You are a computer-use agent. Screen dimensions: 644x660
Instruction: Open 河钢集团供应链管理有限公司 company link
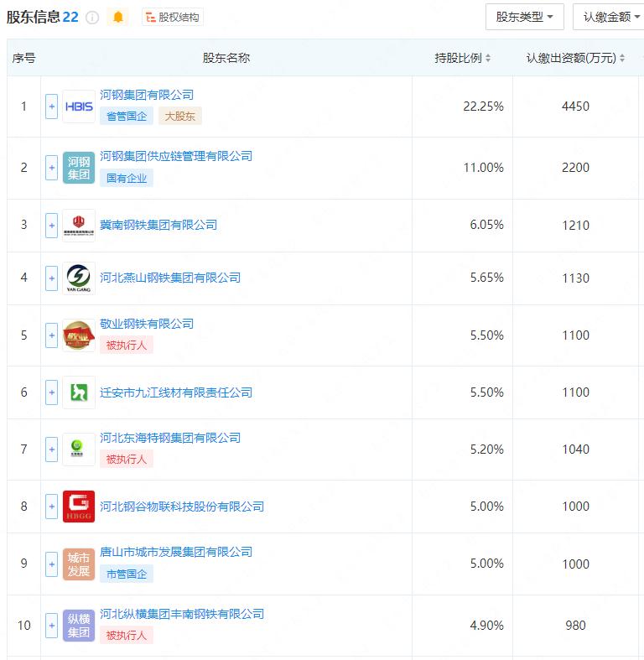pyautogui.click(x=175, y=156)
